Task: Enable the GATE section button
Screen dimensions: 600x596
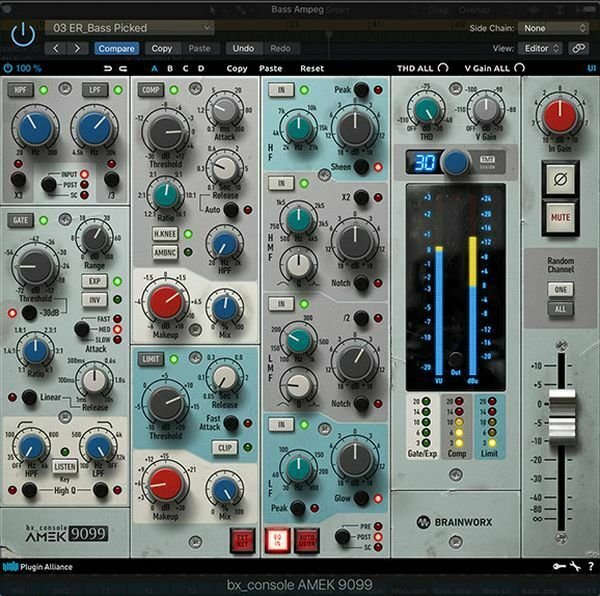Action: pos(19,218)
